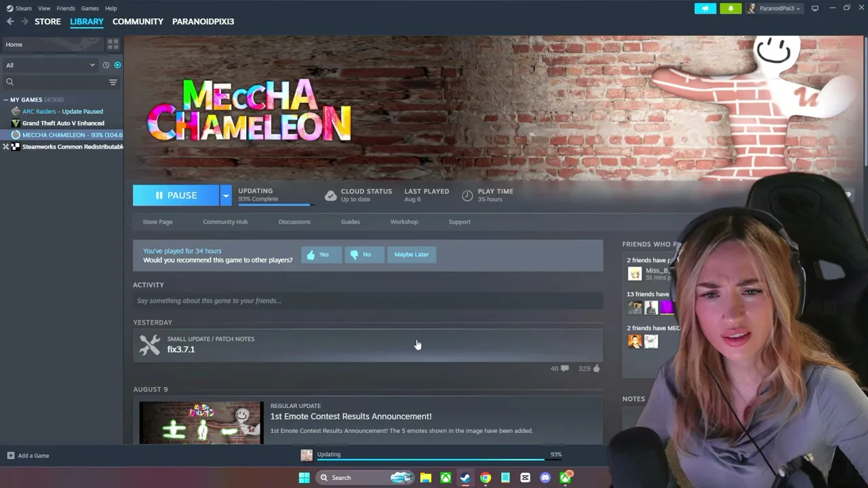Image resolution: width=868 pixels, height=488 pixels.
Task: Click the fix3.7.1 patch notes wrench icon
Action: click(x=149, y=344)
